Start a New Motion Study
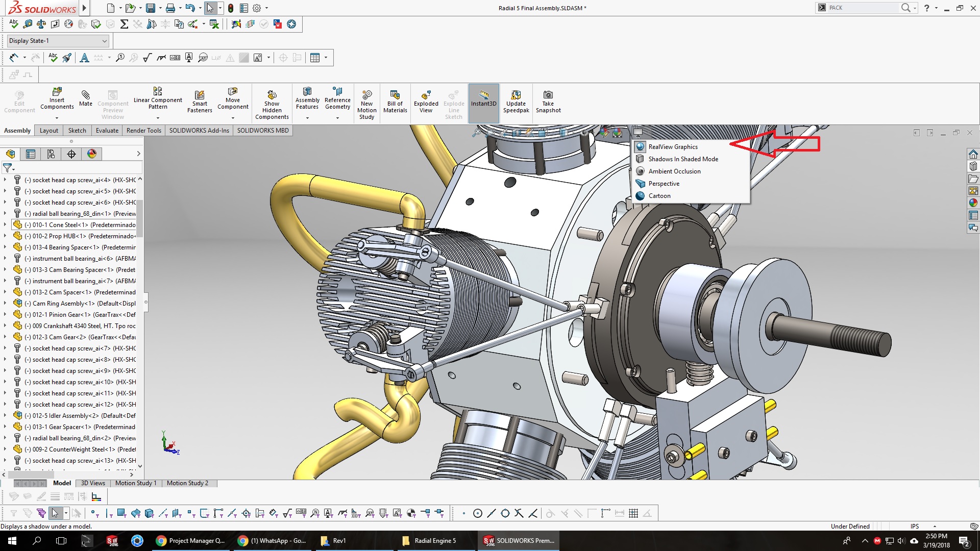980x551 pixels. [x=366, y=95]
